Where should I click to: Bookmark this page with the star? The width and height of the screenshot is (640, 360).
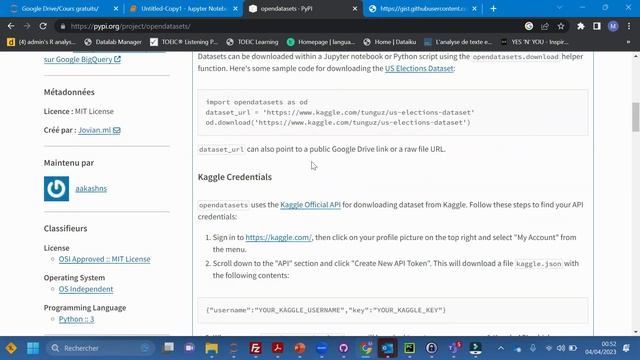click(561, 26)
